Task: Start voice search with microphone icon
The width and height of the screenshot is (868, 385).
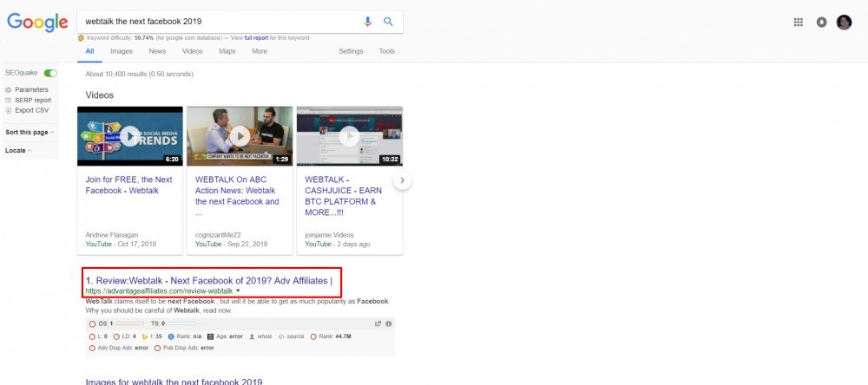Action: [x=367, y=22]
